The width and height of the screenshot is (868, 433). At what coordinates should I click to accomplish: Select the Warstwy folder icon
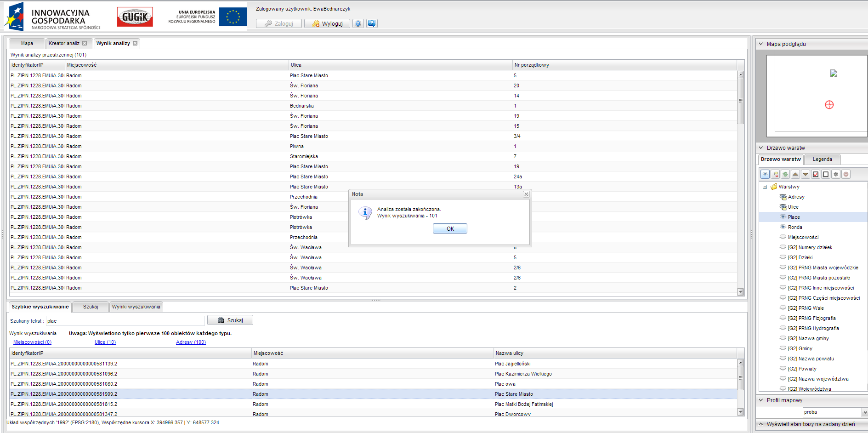click(x=774, y=187)
